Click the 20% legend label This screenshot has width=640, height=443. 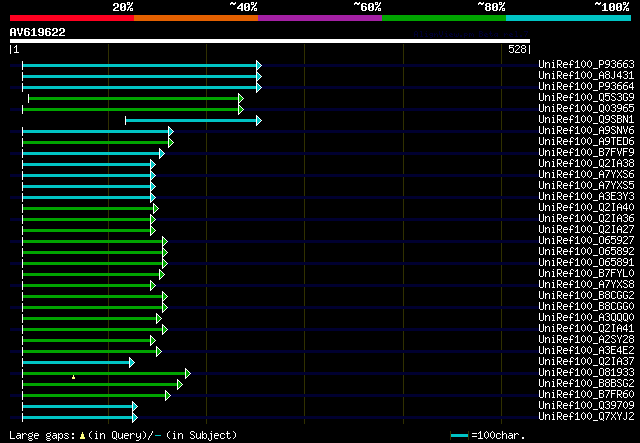coord(123,7)
